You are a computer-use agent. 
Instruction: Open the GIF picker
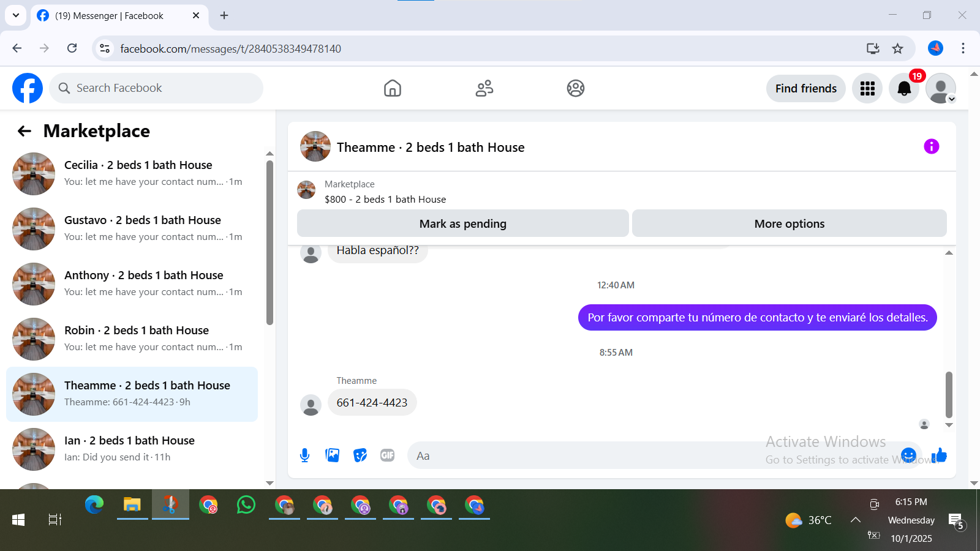click(388, 455)
